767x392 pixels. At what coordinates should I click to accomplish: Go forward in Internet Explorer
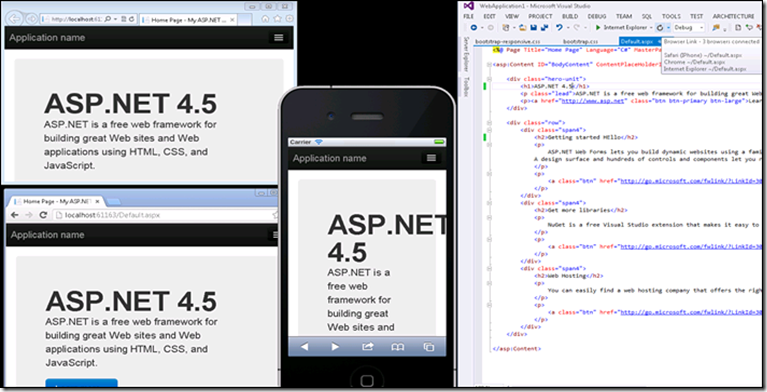tap(32, 19)
